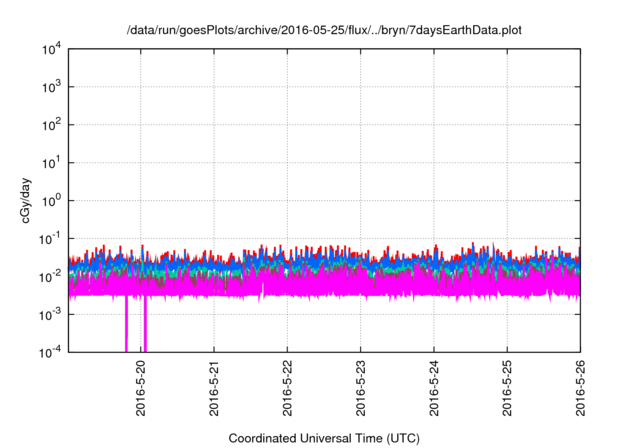Viewport: 640px width, 448px height.
Task: Click the second magenta dropout spike after 2016-5-20
Action: tap(145, 324)
